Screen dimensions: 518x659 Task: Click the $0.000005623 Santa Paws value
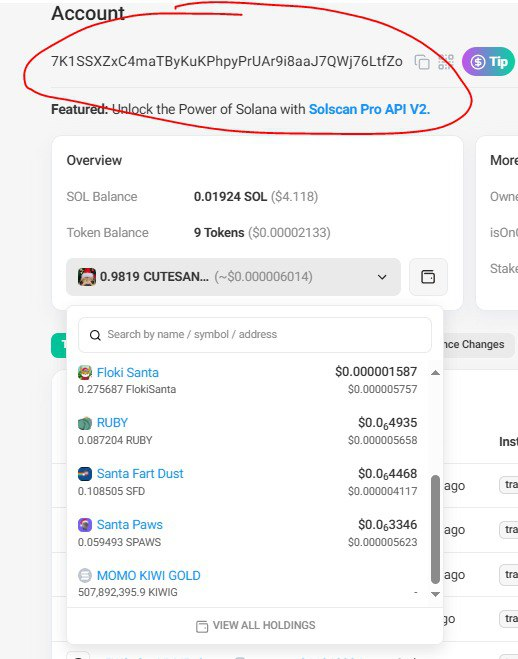tap(383, 543)
